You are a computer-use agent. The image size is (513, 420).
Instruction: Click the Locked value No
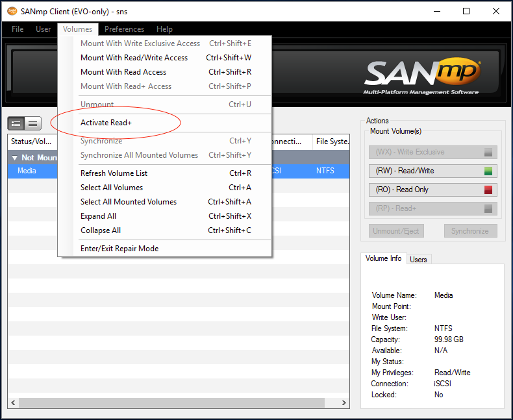click(x=439, y=395)
